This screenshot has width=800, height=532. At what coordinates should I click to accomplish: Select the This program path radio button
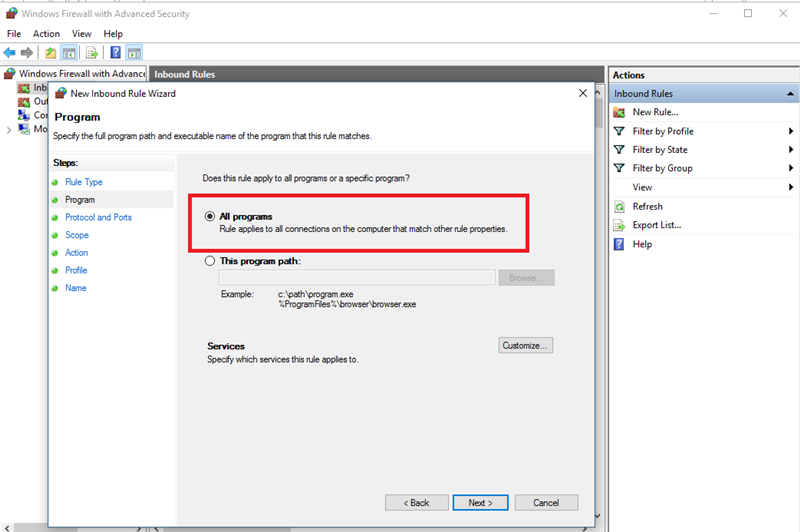(210, 261)
